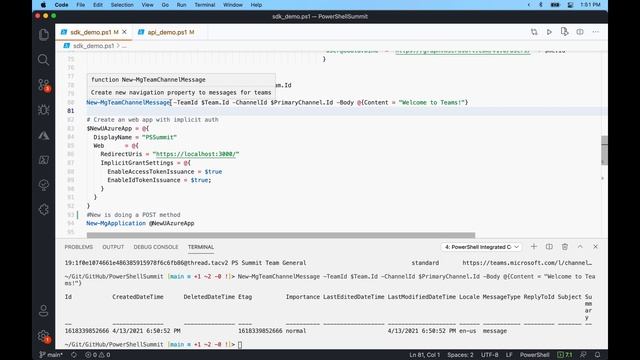Click $NewUAzureApp variable on line 83
The image size is (640, 360).
pyautogui.click(x=109, y=128)
